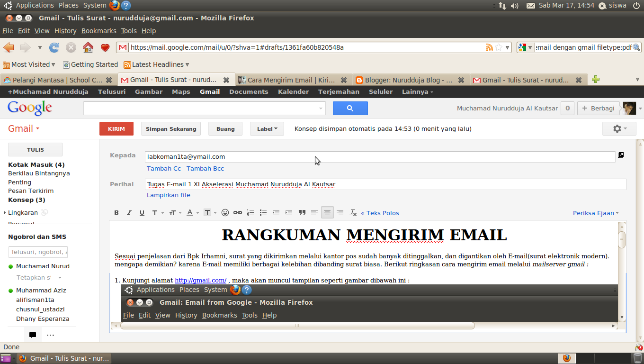Open the text highlight color picker
Image resolution: width=644 pixels, height=364 pixels.
click(210, 213)
